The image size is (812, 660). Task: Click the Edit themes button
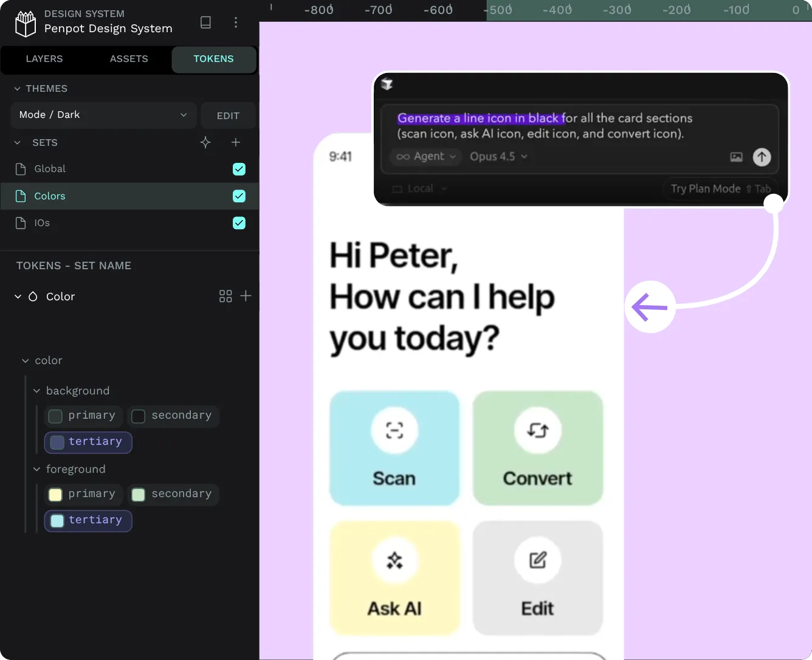pos(228,115)
